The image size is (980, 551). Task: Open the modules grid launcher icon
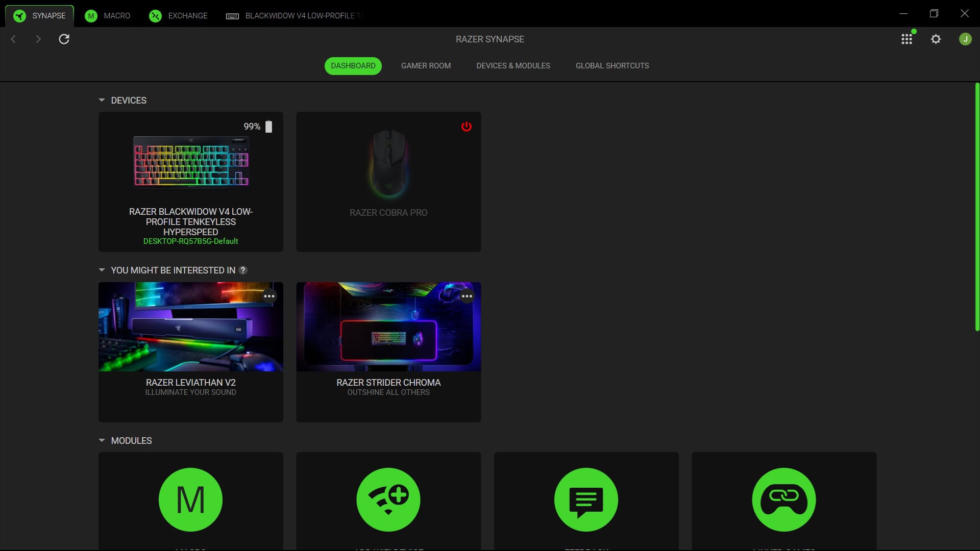(907, 39)
